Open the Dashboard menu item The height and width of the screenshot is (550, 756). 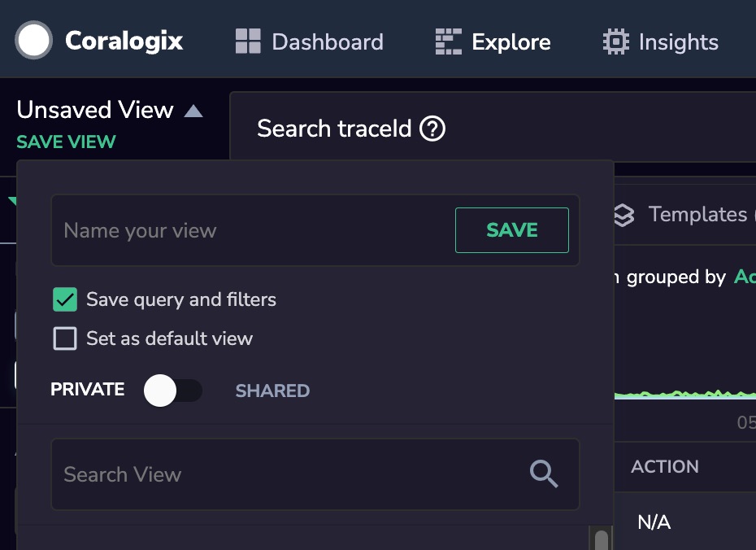click(327, 41)
